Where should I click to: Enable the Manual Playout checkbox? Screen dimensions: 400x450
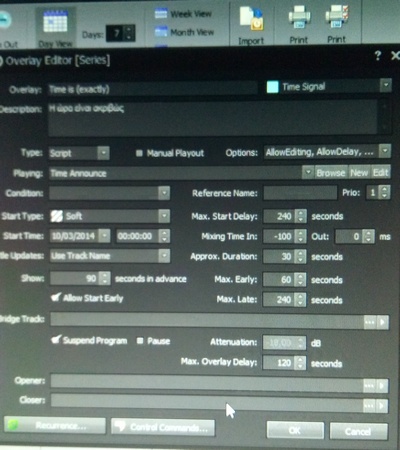click(139, 153)
